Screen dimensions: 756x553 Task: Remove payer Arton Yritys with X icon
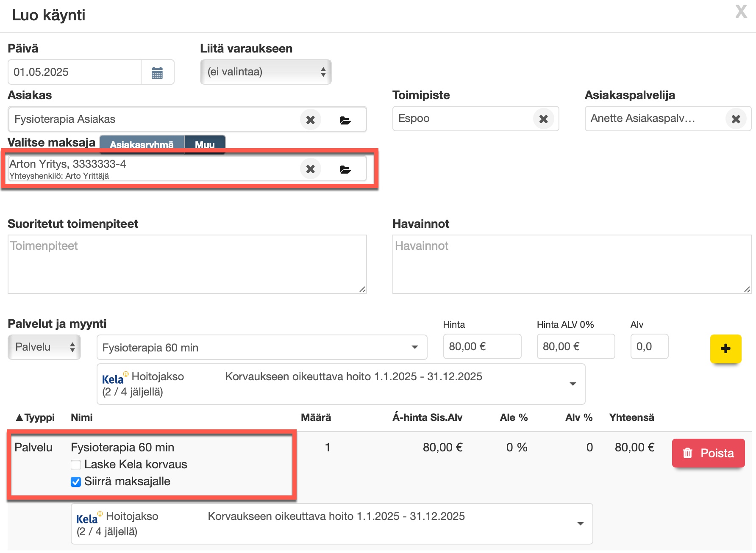click(310, 169)
